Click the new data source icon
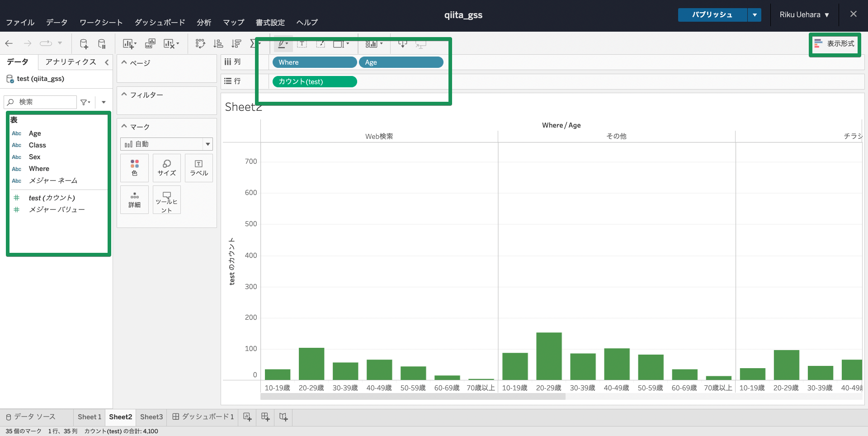This screenshot has width=868, height=436. (x=84, y=43)
